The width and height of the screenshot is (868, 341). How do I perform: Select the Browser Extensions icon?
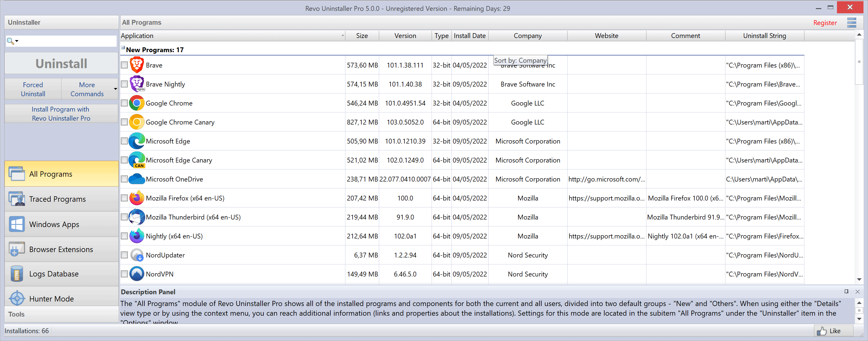point(17,250)
